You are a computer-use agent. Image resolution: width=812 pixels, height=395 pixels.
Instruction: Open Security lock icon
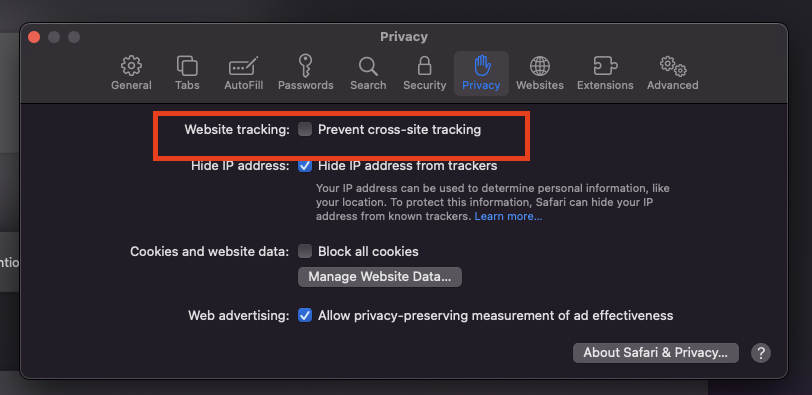click(x=425, y=66)
